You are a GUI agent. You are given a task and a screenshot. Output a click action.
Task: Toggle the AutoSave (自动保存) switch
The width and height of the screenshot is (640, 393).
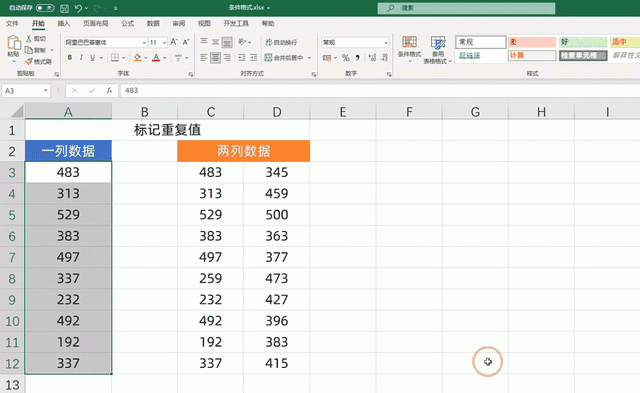44,8
